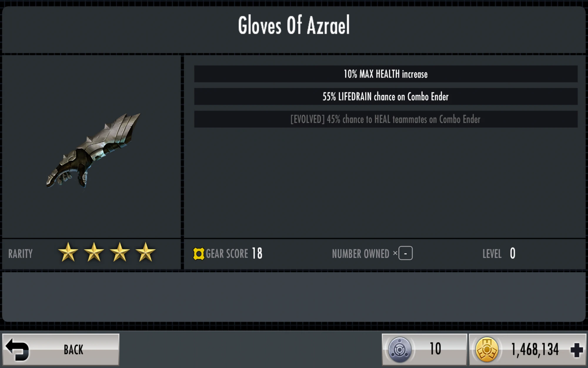This screenshot has width=588, height=368.
Task: Click the Gloves Of Azrael title
Action: [x=294, y=25]
